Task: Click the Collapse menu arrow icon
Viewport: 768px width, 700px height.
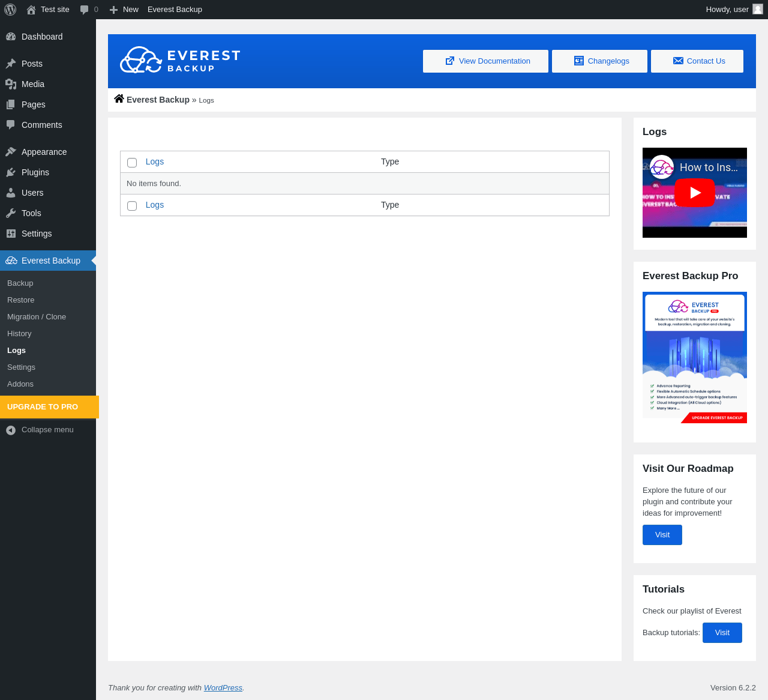Action: click(x=11, y=430)
